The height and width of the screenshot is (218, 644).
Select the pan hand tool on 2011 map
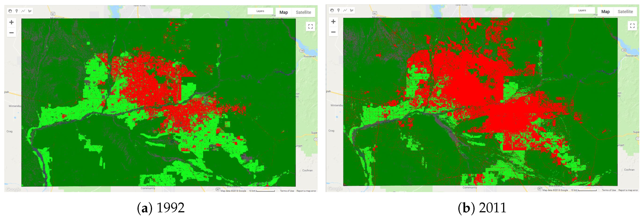[x=332, y=10]
